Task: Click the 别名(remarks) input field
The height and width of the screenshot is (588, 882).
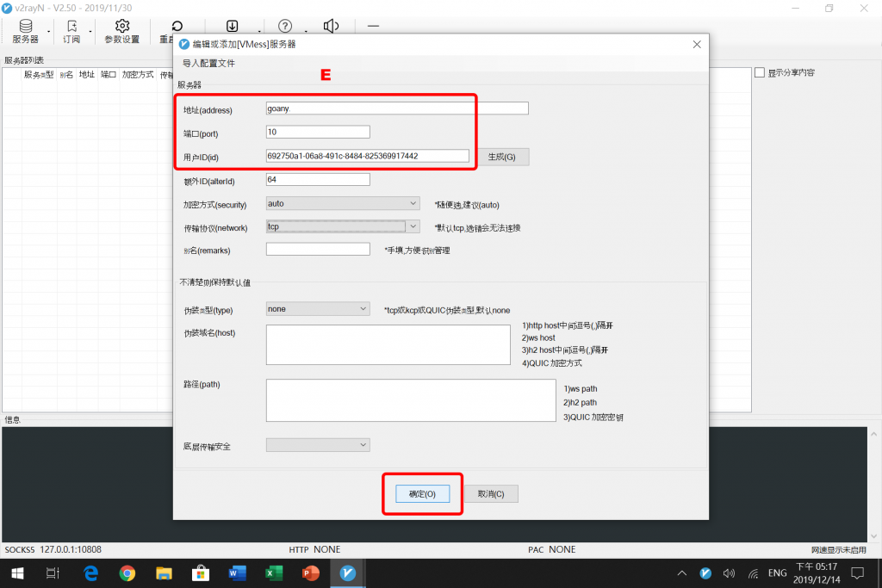Action: click(318, 249)
